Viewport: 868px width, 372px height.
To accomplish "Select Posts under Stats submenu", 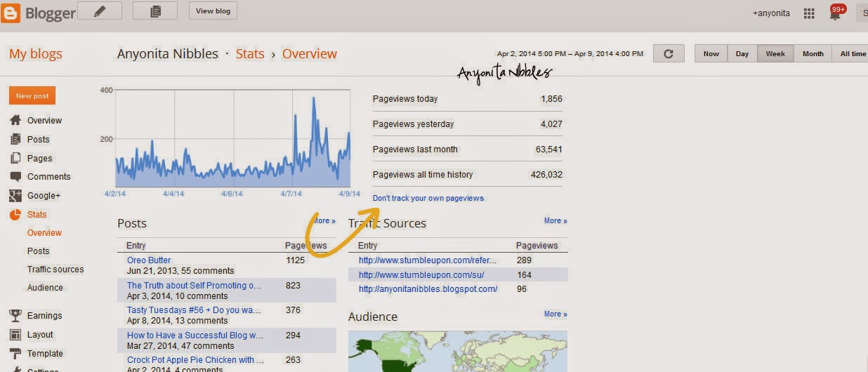I will 39,251.
